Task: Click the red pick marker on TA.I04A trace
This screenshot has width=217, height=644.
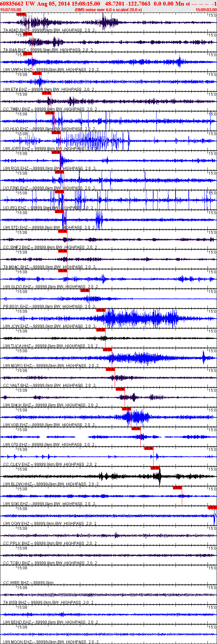Action: click(x=28, y=34)
